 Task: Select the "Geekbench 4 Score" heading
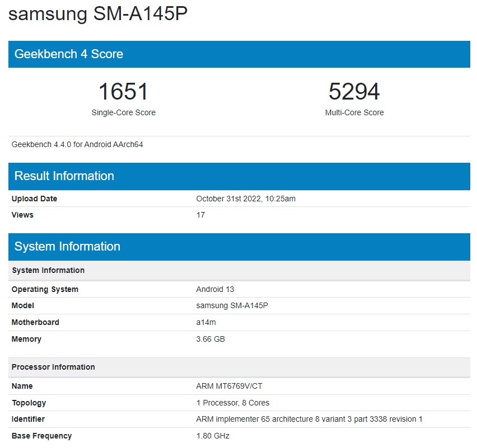coord(69,54)
